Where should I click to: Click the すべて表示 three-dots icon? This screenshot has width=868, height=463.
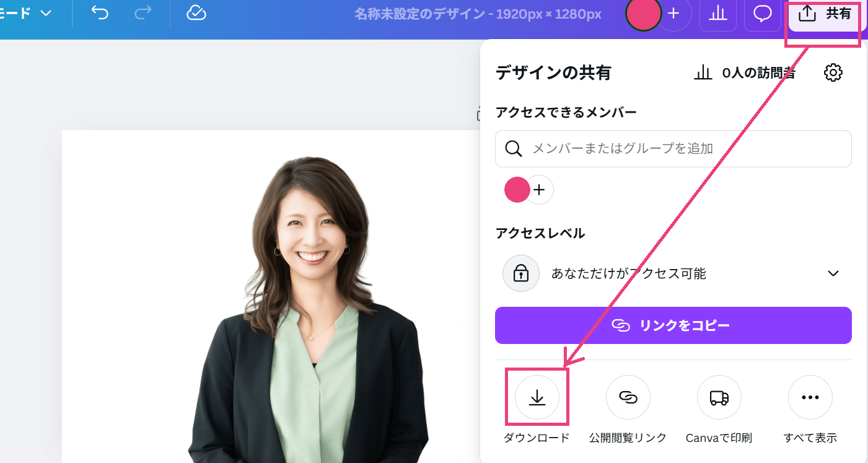click(x=810, y=397)
